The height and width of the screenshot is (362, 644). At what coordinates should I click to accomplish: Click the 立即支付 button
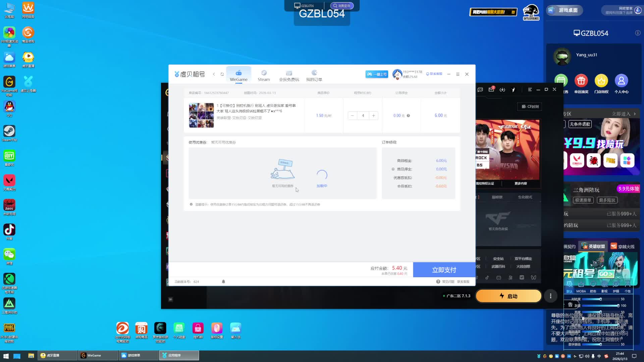click(x=444, y=270)
